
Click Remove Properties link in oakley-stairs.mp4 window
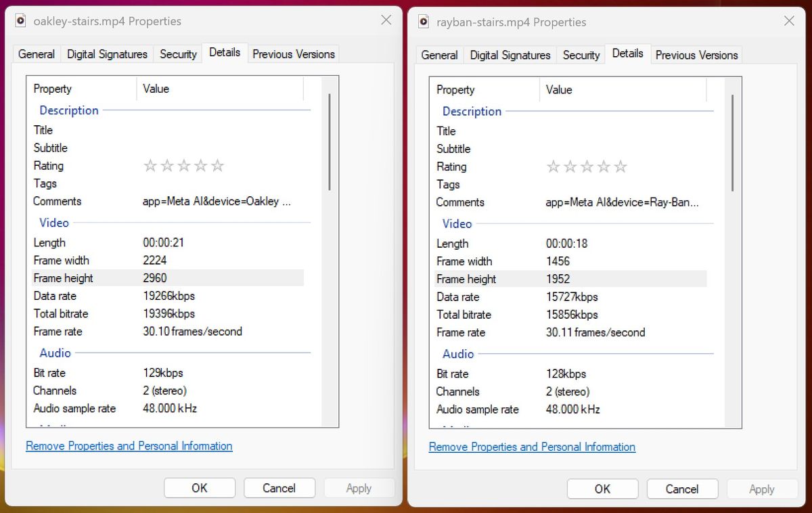(x=129, y=446)
